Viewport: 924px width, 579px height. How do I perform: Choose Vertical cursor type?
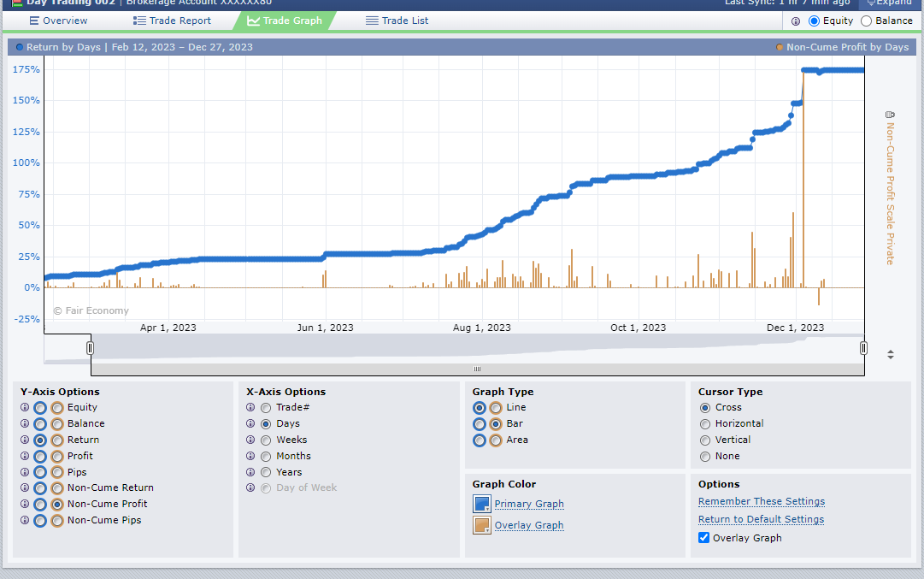tap(705, 440)
